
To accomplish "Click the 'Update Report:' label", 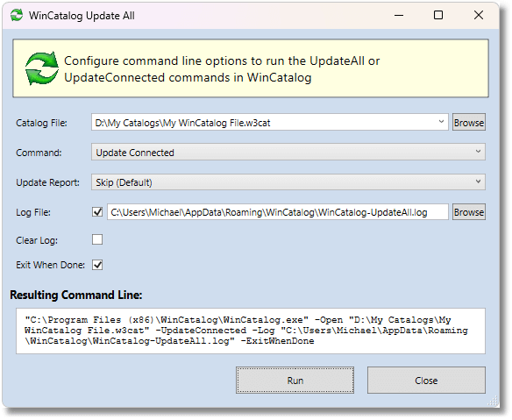I will [x=47, y=182].
